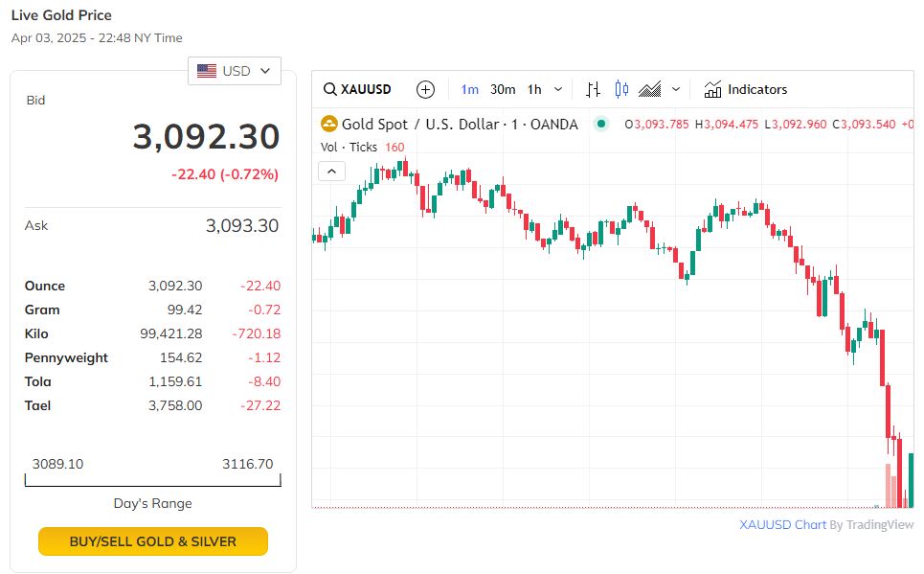Click the TradingView attribution link

point(880,524)
